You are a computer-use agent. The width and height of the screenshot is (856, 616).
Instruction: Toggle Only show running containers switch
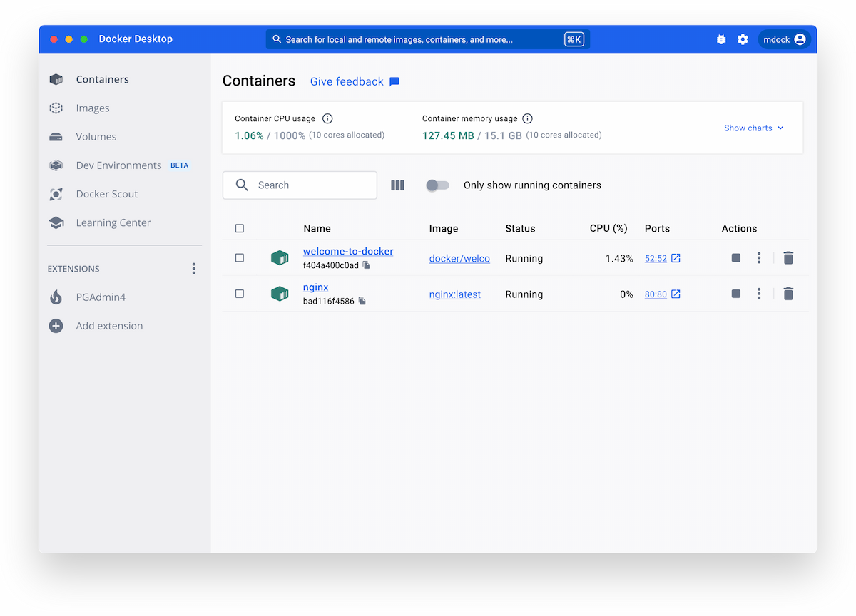click(x=437, y=185)
